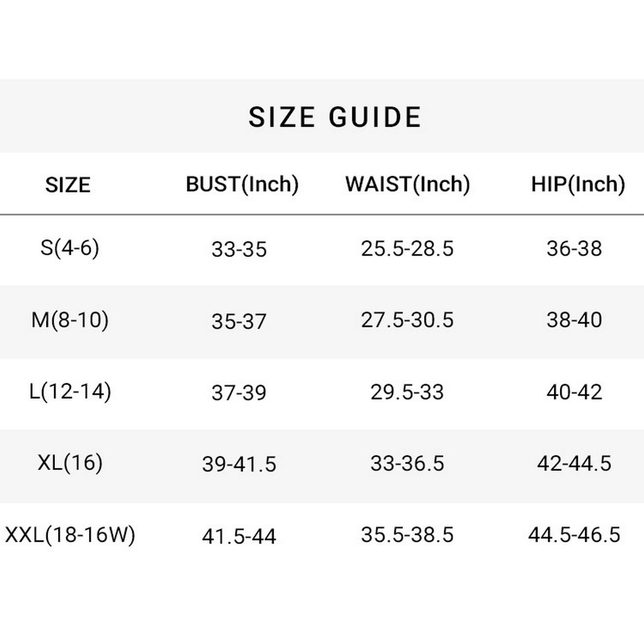Select the M(8-10) size row label
Screen dimensions: 644x644
[70, 320]
